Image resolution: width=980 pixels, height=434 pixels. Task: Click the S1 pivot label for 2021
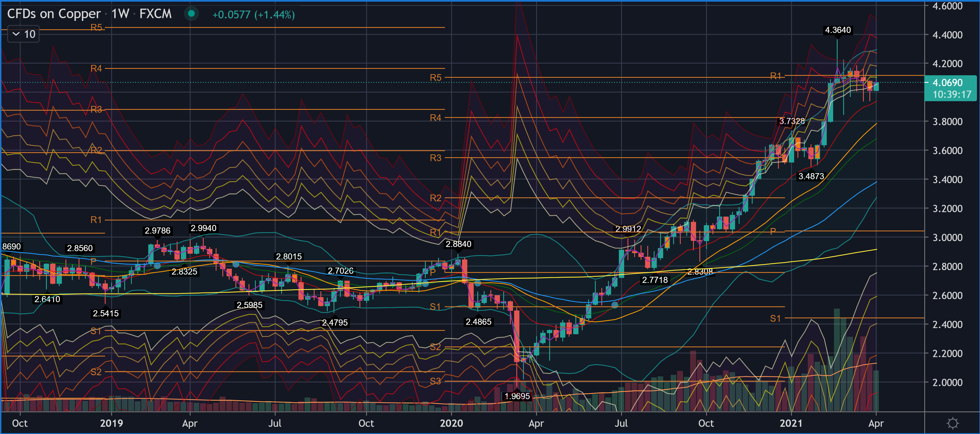(775, 318)
